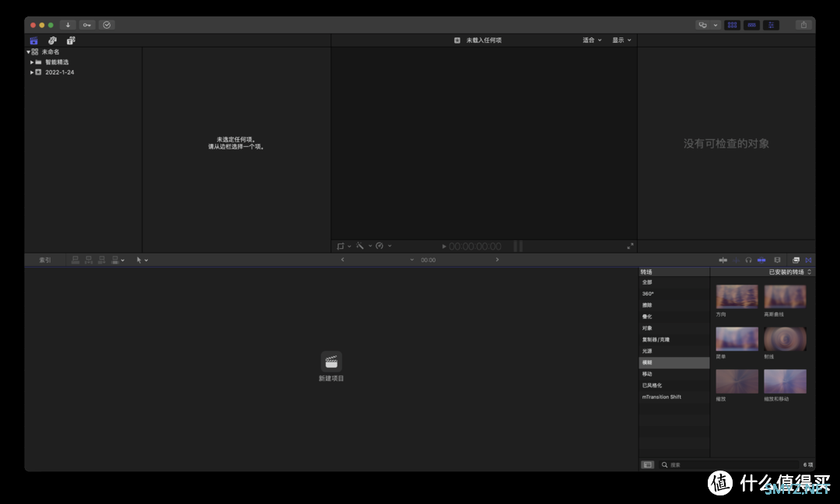Open the photos and audio sidebar
Image resolution: width=840 pixels, height=504 pixels.
pyautogui.click(x=52, y=40)
